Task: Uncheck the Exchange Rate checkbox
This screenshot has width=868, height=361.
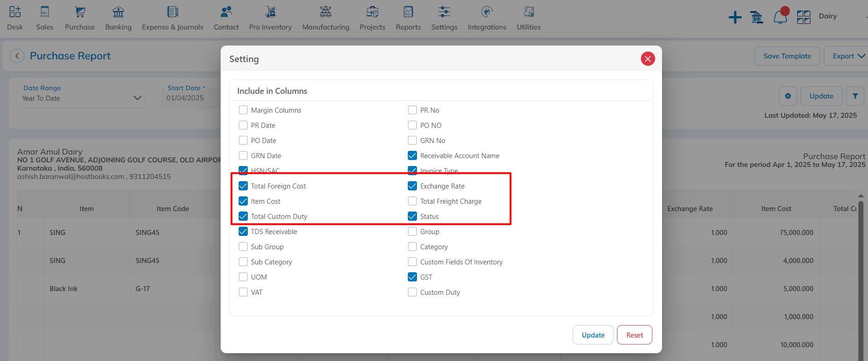Action: point(412,186)
